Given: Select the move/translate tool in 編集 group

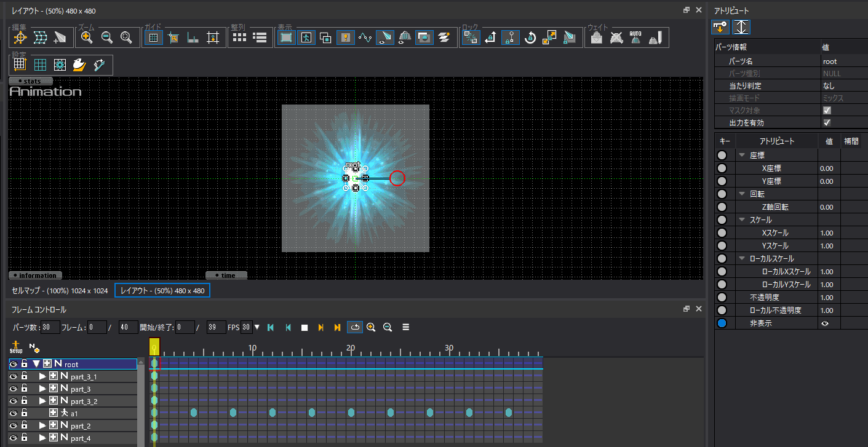Looking at the screenshot, I should coord(20,38).
